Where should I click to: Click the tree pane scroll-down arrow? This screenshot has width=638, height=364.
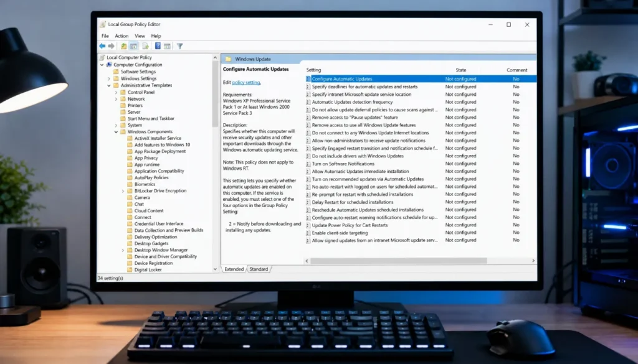click(215, 269)
